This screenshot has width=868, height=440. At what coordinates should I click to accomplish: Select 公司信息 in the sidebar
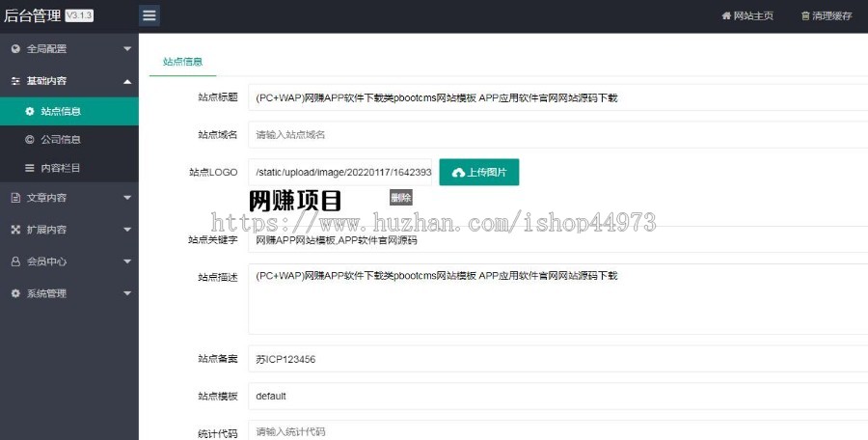click(x=69, y=140)
